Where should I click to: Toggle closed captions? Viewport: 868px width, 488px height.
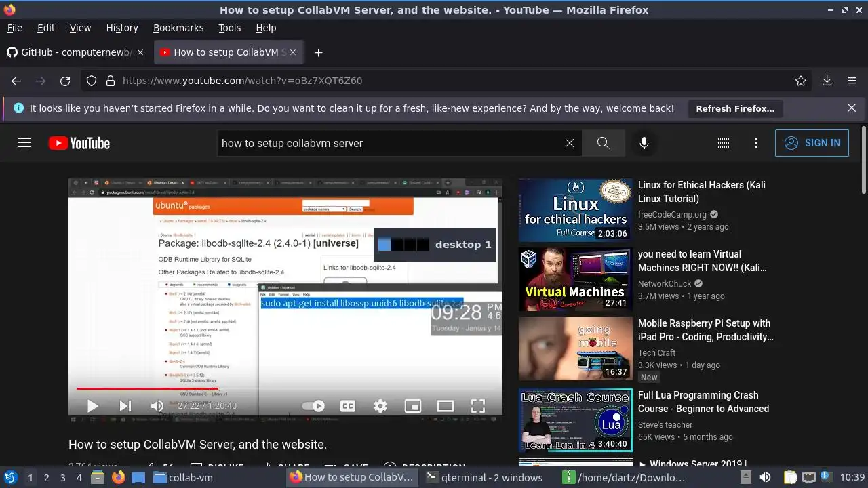tap(348, 406)
